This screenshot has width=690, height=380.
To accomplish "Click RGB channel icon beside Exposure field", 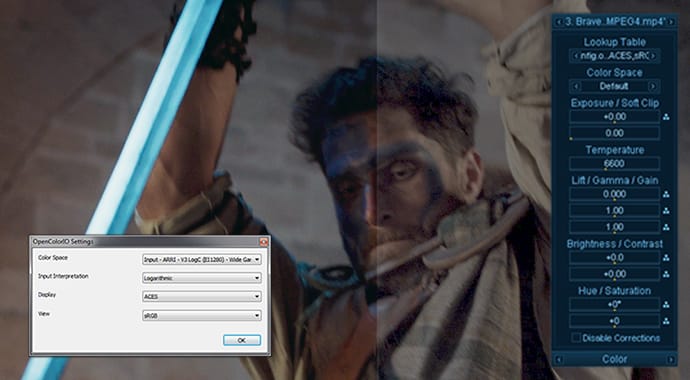I will click(x=666, y=117).
